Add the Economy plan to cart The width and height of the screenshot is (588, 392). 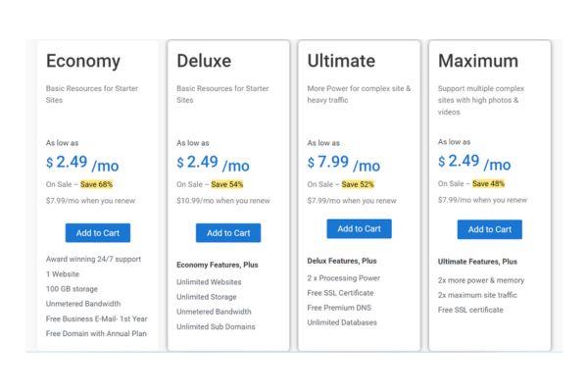pyautogui.click(x=98, y=233)
